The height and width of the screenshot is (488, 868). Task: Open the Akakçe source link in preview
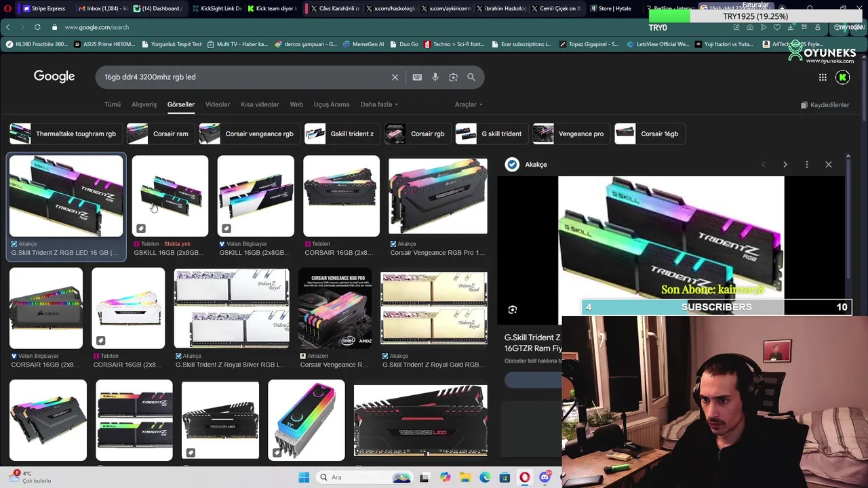coord(527,165)
